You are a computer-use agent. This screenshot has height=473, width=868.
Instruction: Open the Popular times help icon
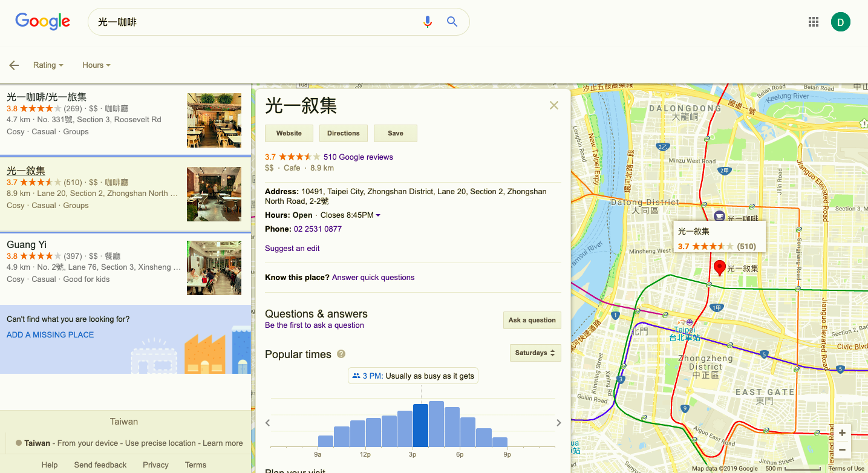(341, 354)
